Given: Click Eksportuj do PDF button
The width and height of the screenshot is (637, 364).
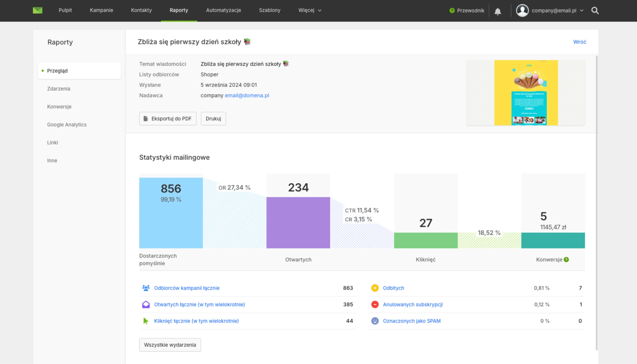Looking at the screenshot, I should coord(167,118).
